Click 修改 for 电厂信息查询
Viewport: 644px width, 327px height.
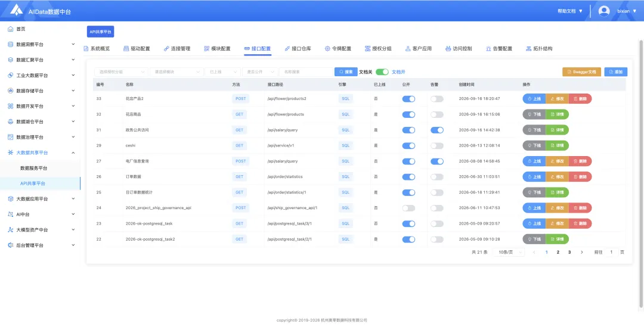pyautogui.click(x=558, y=161)
